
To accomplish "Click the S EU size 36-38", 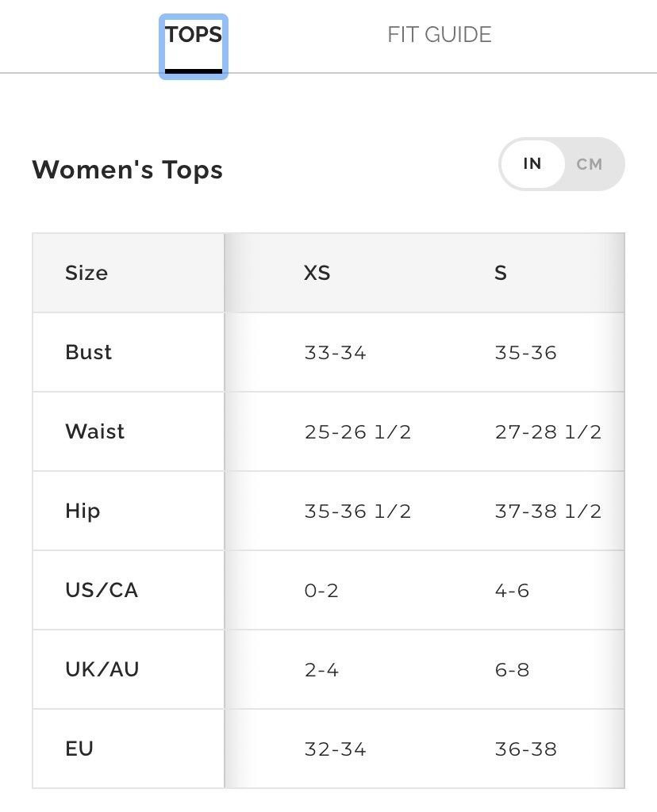I will click(x=525, y=749).
